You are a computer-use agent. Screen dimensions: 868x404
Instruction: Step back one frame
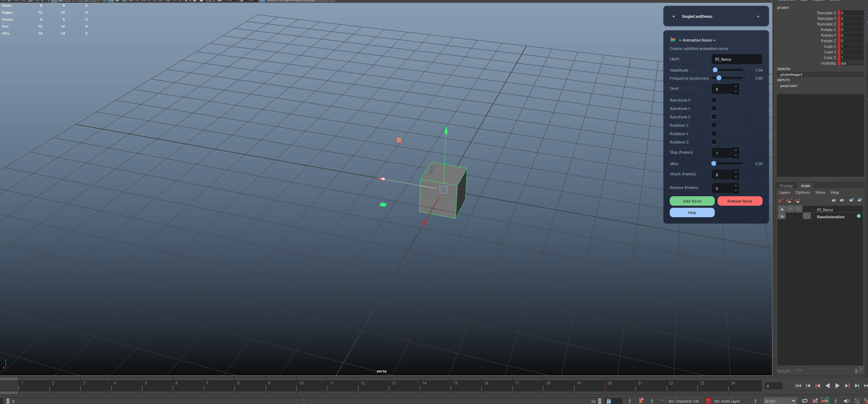pos(808,386)
